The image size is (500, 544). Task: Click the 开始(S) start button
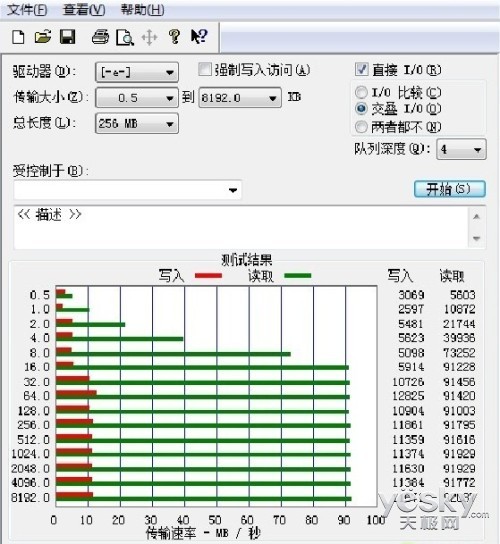coord(450,189)
